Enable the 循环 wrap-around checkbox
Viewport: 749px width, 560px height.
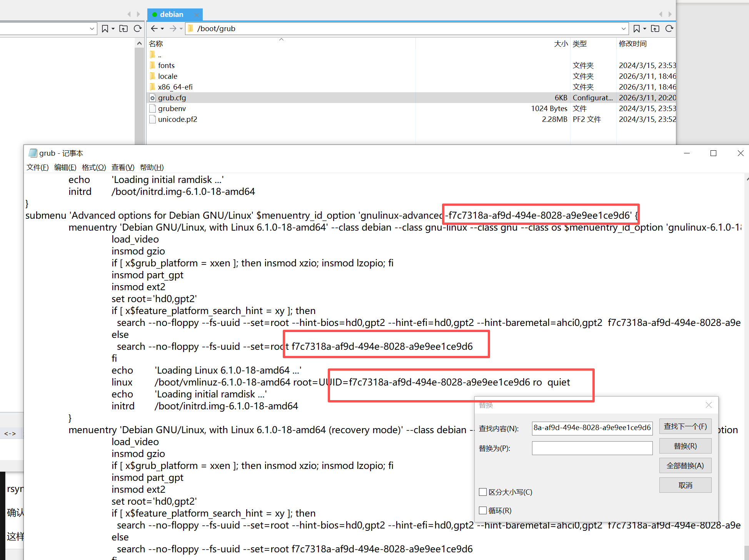click(483, 510)
